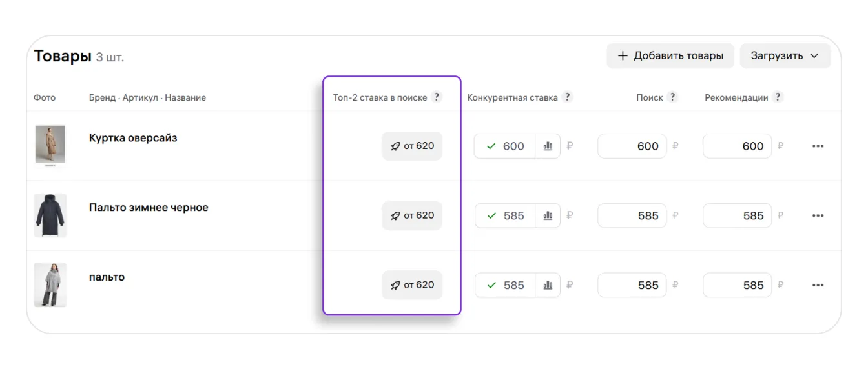Click help icon beside Конкурентная ставка header
Viewport: 868px width, 369px height.
point(567,97)
